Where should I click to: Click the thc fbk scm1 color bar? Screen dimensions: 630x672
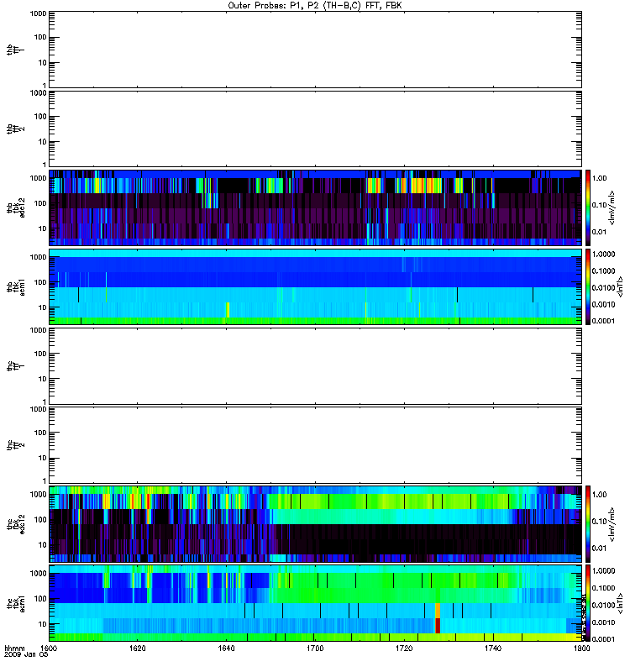(x=588, y=603)
